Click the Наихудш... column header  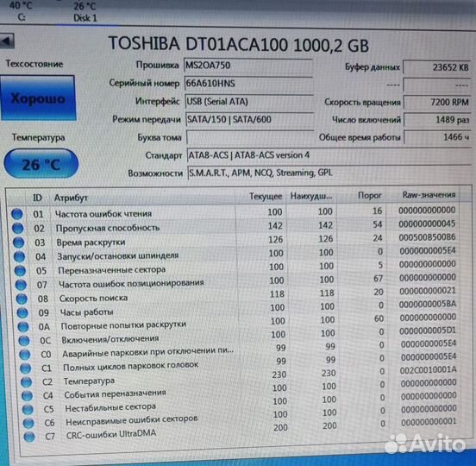(311, 196)
